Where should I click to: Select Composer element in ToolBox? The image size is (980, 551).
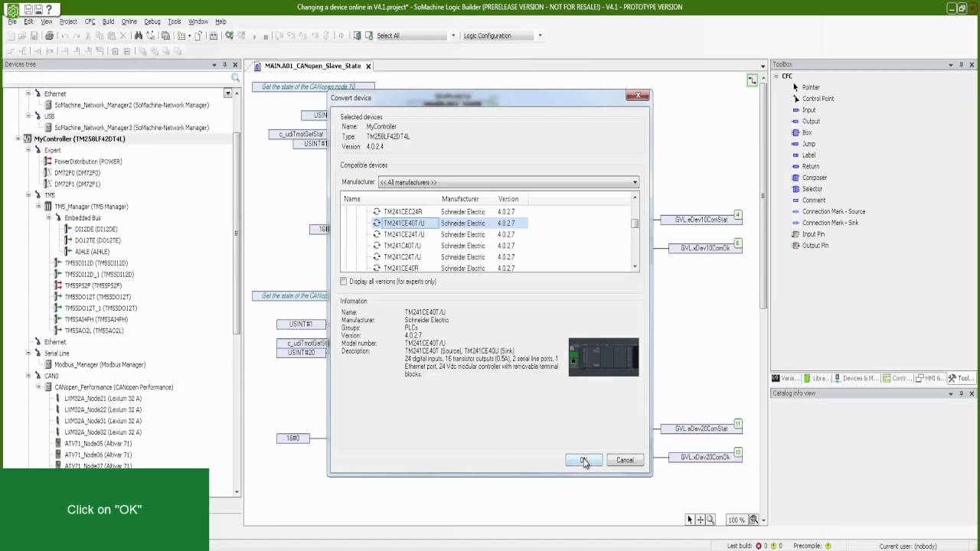[x=815, y=178]
